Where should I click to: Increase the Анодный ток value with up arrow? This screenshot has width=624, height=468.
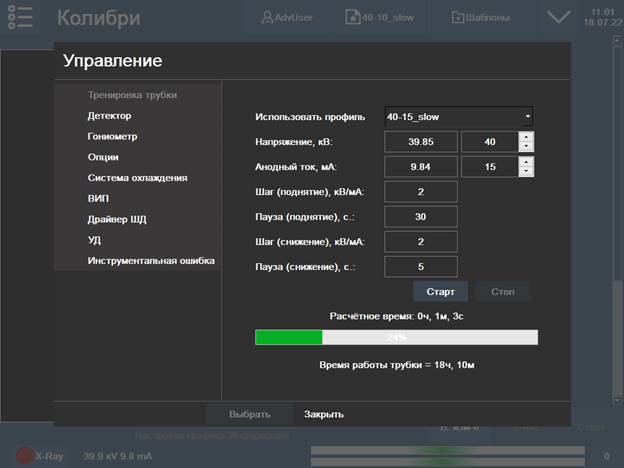point(526,161)
